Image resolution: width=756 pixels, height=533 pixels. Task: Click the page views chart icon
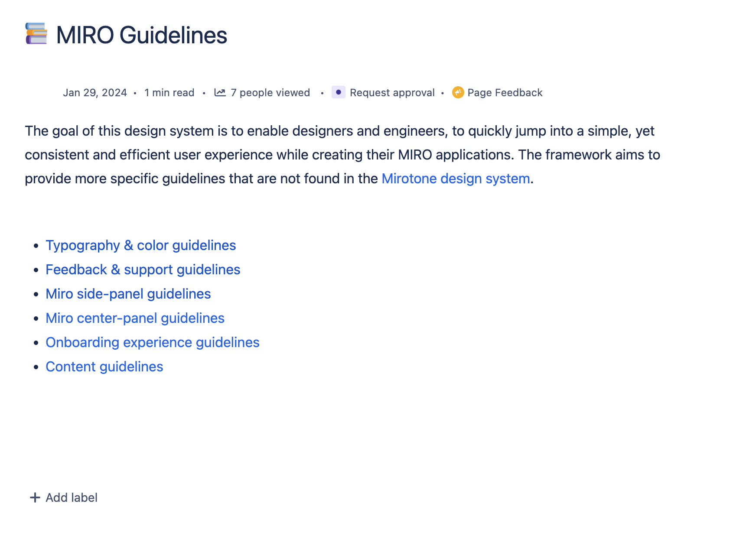pos(220,92)
